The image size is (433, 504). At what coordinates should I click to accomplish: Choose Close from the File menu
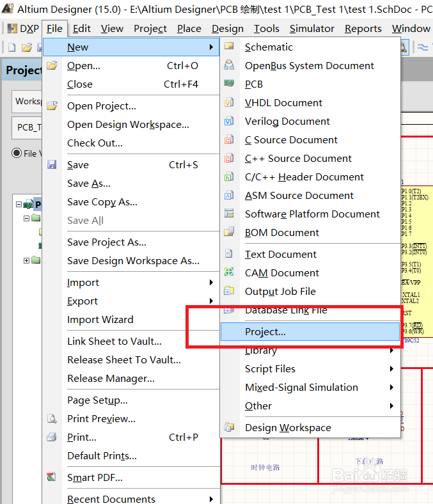[x=132, y=84]
